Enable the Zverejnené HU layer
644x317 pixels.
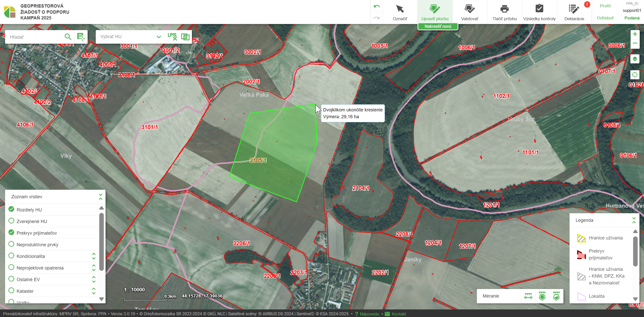pyautogui.click(x=11, y=221)
